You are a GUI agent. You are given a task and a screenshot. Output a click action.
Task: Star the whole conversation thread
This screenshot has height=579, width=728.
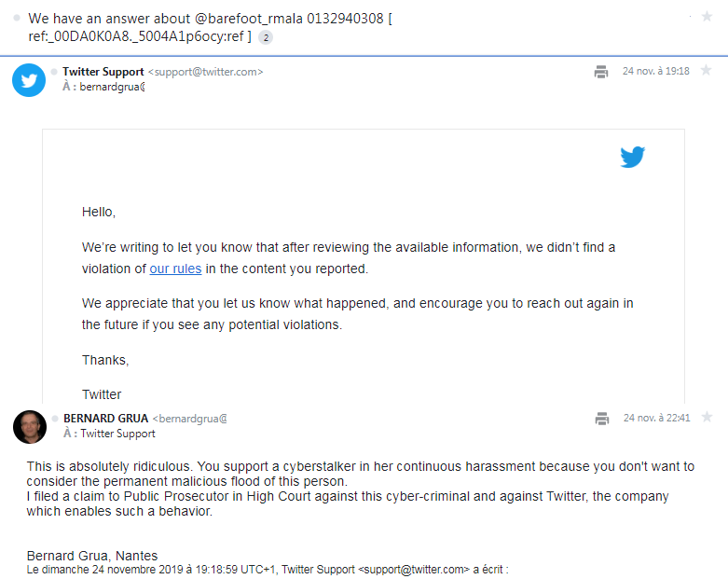click(706, 18)
